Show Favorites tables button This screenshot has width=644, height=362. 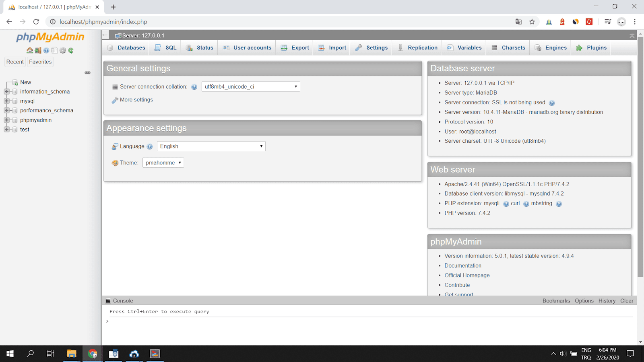pos(40,62)
